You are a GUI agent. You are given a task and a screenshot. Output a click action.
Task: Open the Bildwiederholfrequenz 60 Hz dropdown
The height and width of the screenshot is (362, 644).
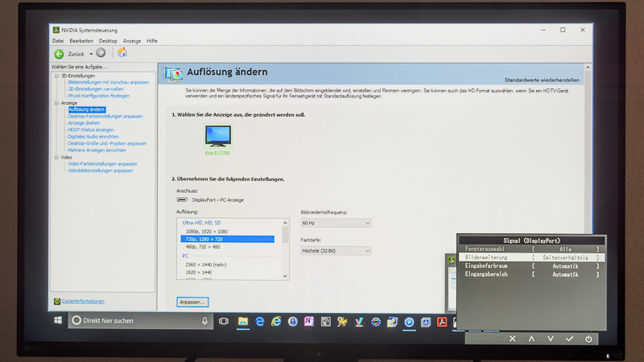click(x=336, y=223)
